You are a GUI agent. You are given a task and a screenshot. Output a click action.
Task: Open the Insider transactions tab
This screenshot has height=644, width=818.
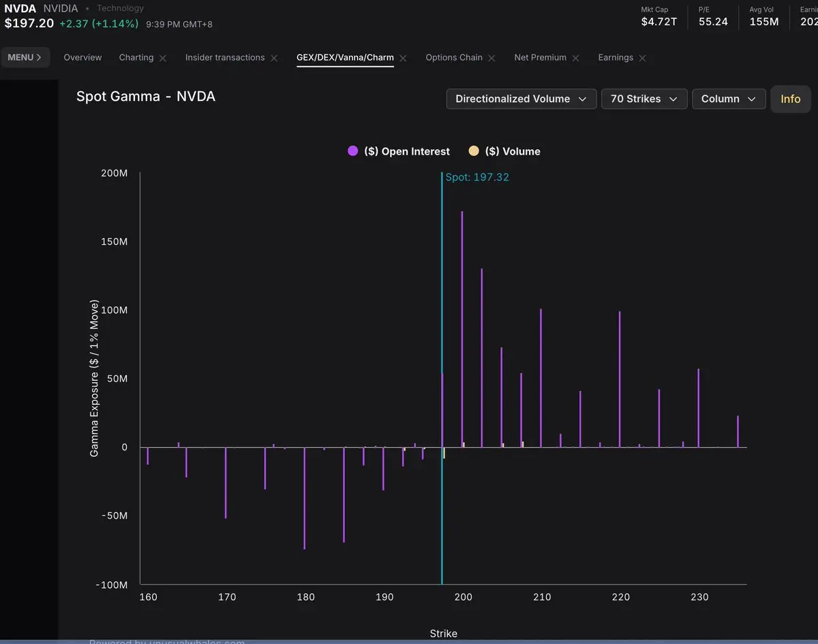point(225,57)
